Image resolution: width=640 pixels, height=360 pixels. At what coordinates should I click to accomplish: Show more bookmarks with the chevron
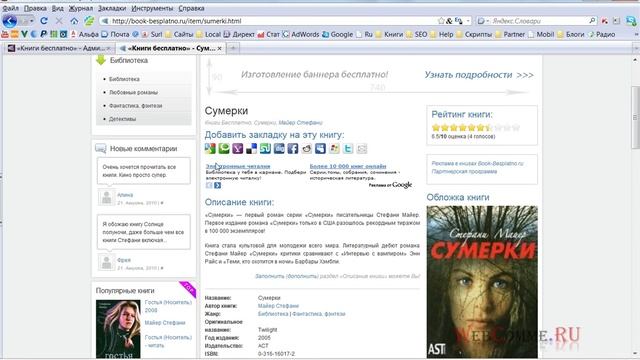(x=636, y=35)
